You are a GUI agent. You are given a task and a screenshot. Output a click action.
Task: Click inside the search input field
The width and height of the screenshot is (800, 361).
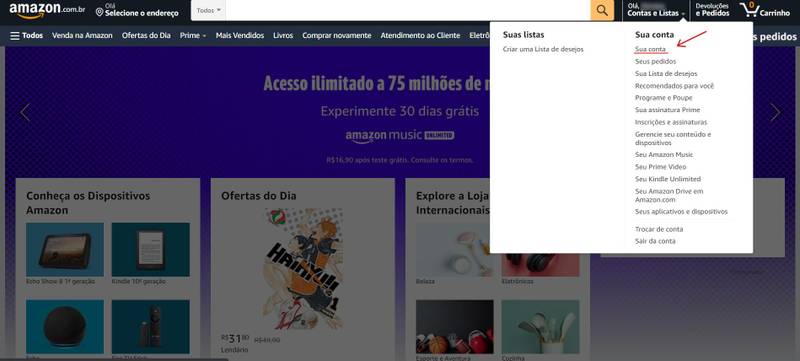point(408,10)
